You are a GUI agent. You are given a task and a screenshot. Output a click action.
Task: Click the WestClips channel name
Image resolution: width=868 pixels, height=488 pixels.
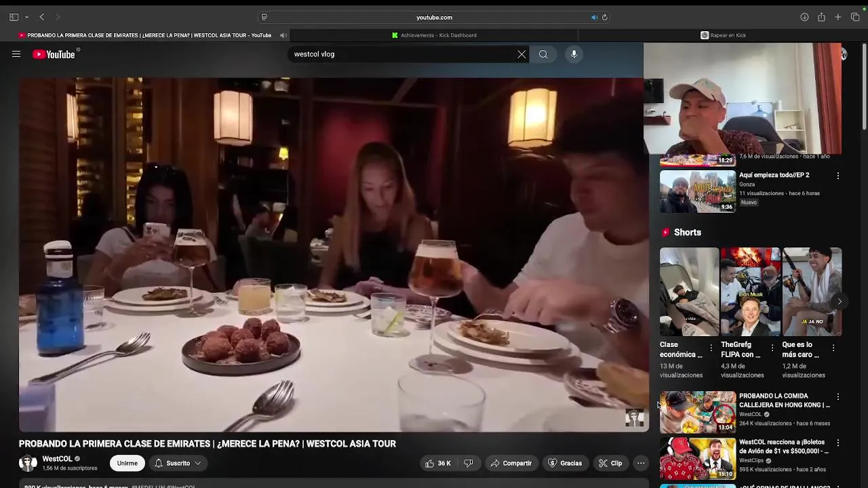coord(751,460)
